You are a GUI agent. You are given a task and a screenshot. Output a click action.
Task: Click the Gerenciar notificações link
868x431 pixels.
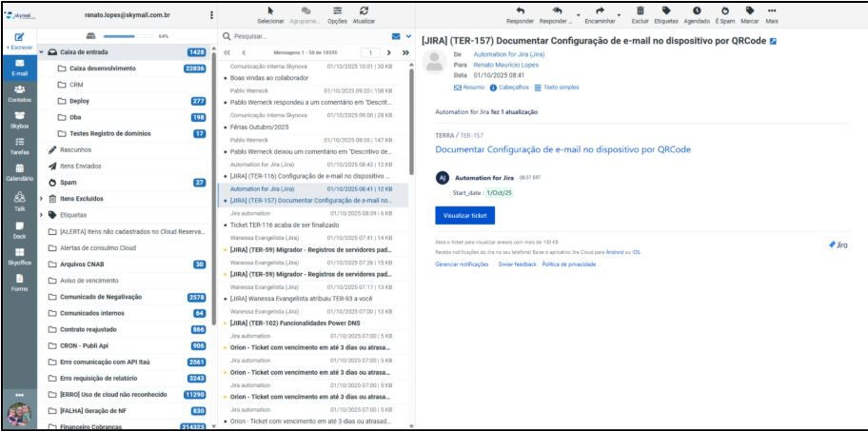pos(461,264)
